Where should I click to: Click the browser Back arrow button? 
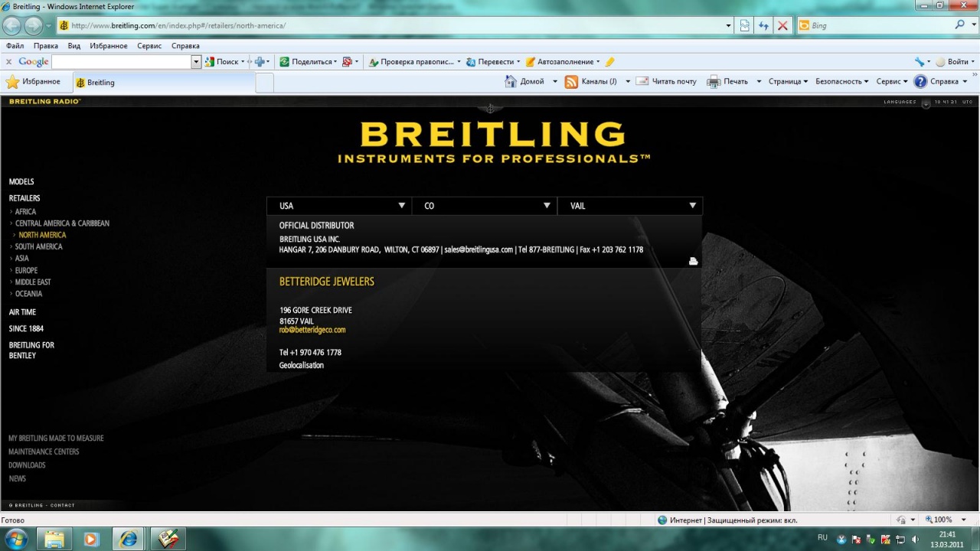point(12,25)
